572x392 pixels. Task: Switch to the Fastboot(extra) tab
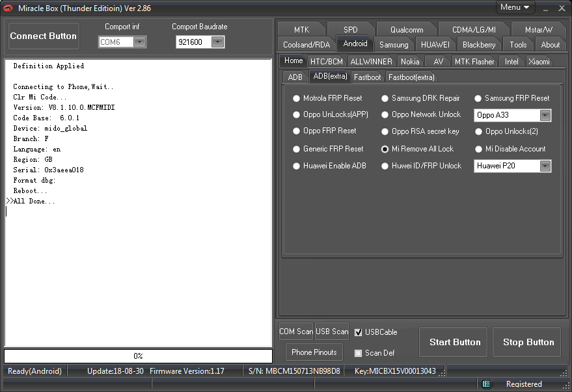click(411, 77)
